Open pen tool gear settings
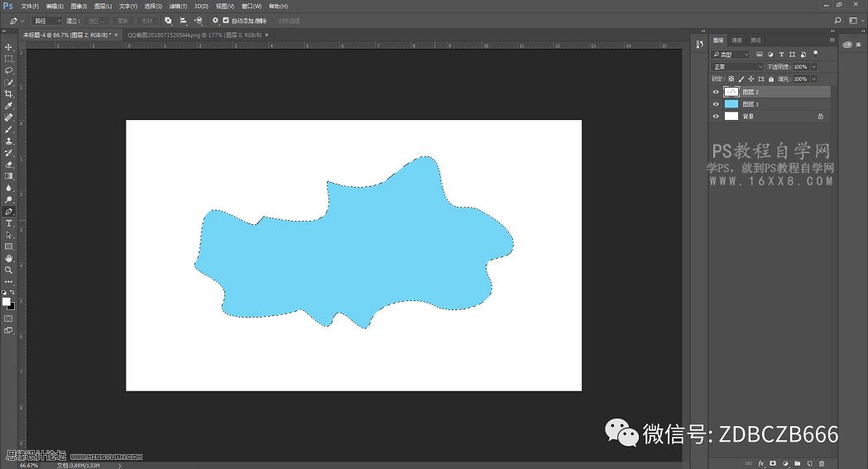The image size is (868, 469). [x=215, y=21]
